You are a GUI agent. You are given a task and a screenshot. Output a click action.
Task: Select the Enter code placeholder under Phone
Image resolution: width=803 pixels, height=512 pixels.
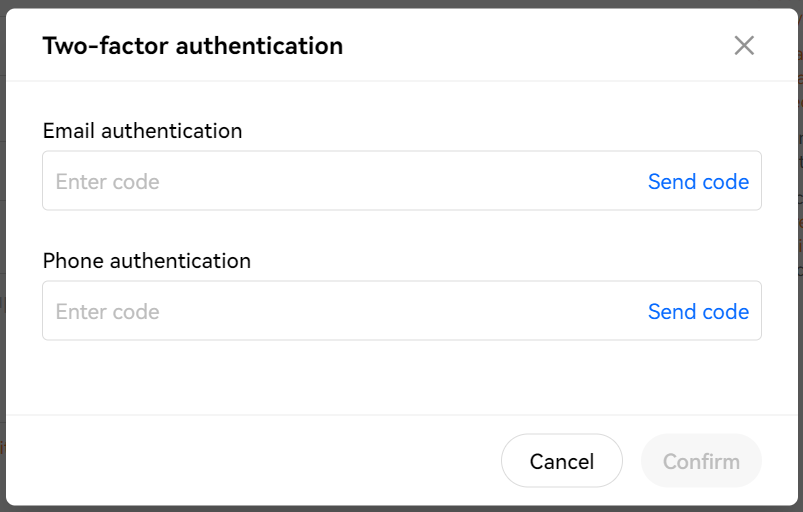point(108,312)
